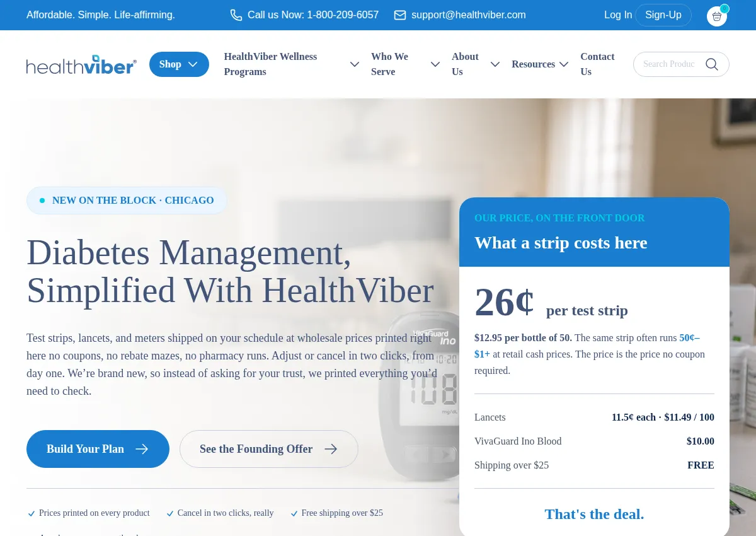The image size is (756, 536).
Task: Click the Affordable. Simple. Life-affirming. tagline
Action: (101, 15)
